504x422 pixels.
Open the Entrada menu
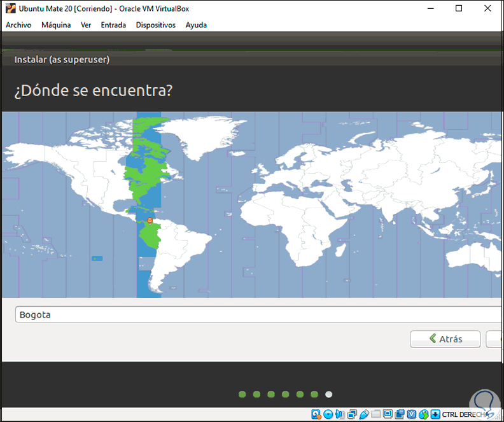point(113,25)
